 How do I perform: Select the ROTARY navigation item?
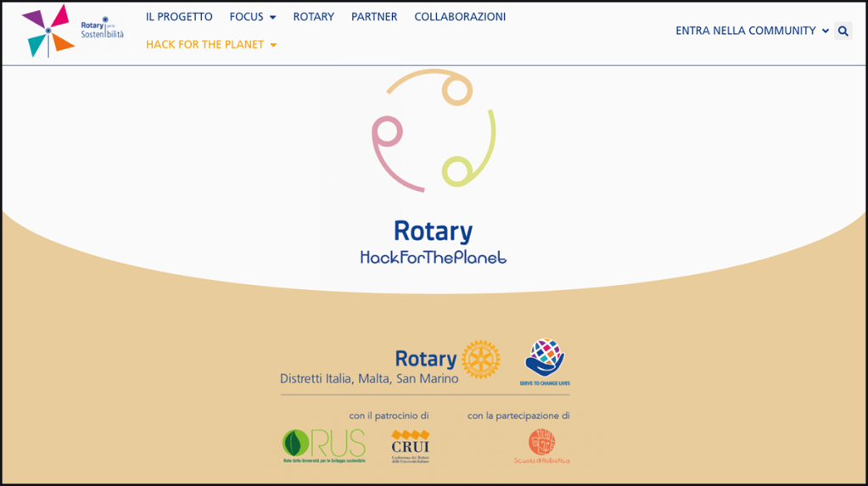313,17
